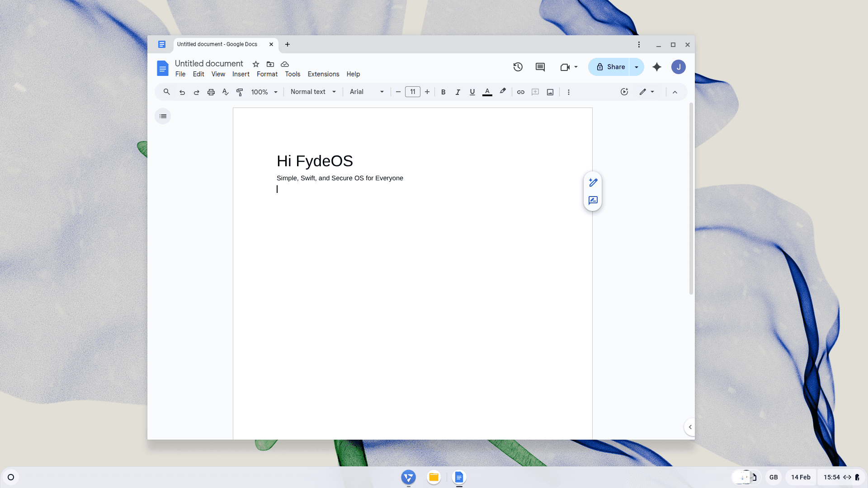Undo the last action
The image size is (868, 488).
pyautogui.click(x=182, y=92)
